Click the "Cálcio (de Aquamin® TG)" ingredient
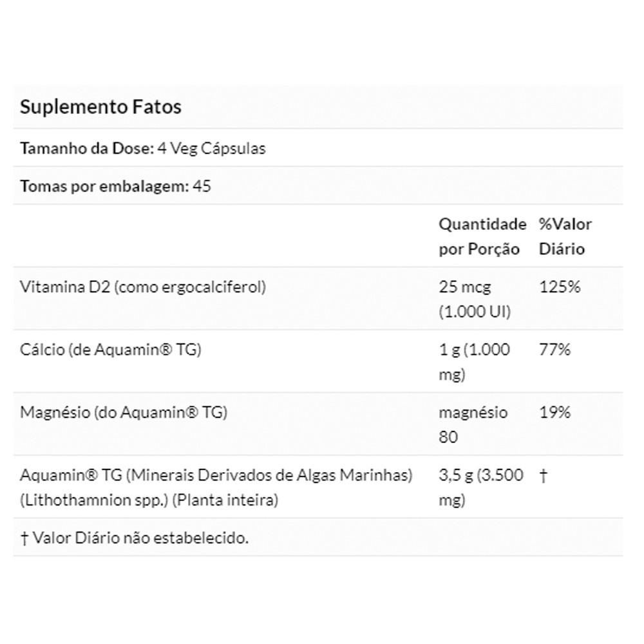 [111, 350]
